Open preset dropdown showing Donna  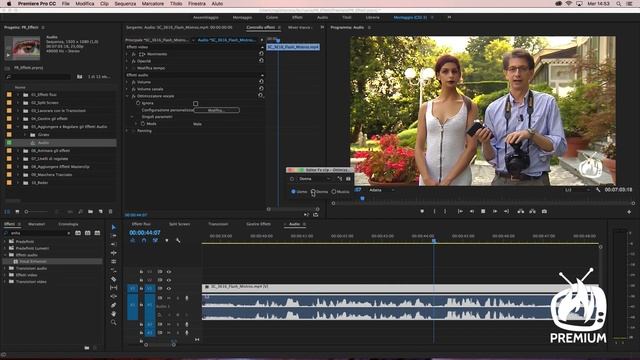(x=315, y=179)
